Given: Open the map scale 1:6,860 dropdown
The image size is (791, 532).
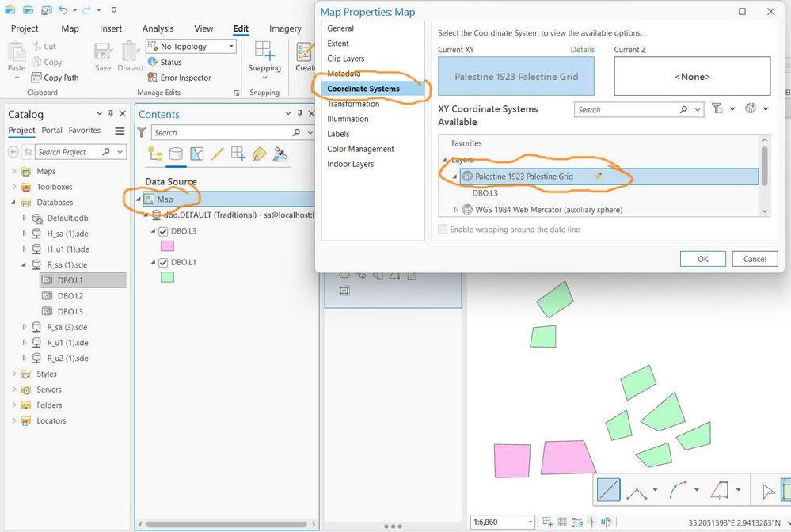Looking at the screenshot, I should 531,522.
